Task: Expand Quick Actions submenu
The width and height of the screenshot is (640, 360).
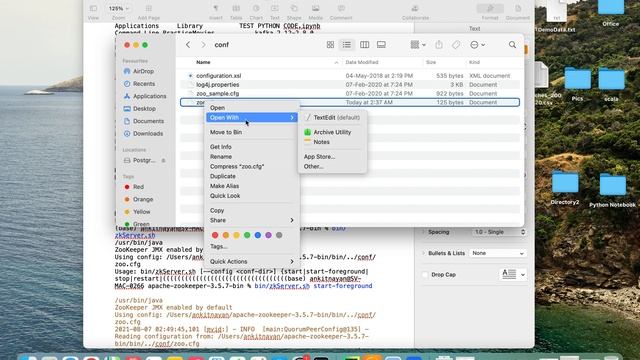Action: tap(252, 262)
